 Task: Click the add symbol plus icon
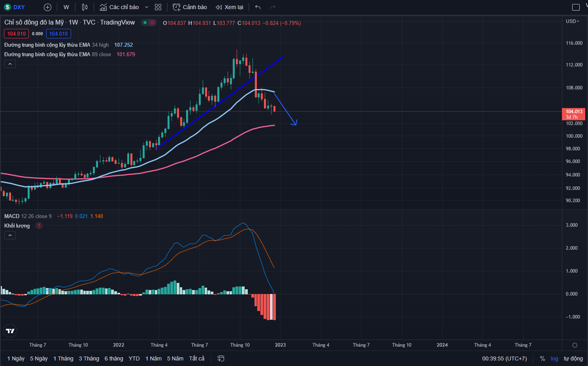(47, 7)
